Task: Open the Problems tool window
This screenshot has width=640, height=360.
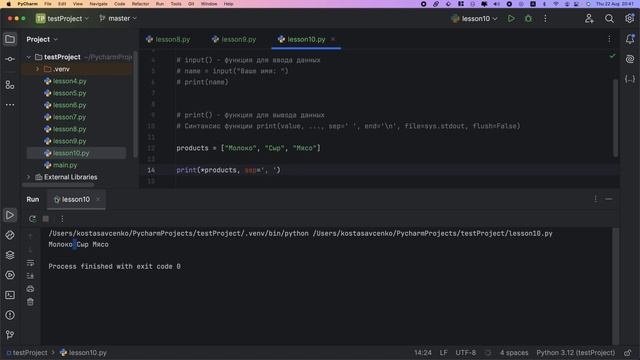Action: tap(10, 315)
